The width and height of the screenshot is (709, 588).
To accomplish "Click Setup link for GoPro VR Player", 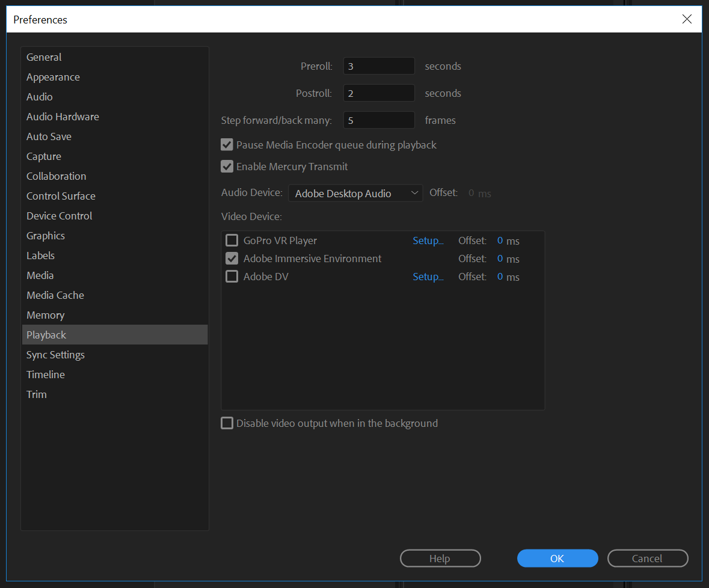I will [x=428, y=240].
